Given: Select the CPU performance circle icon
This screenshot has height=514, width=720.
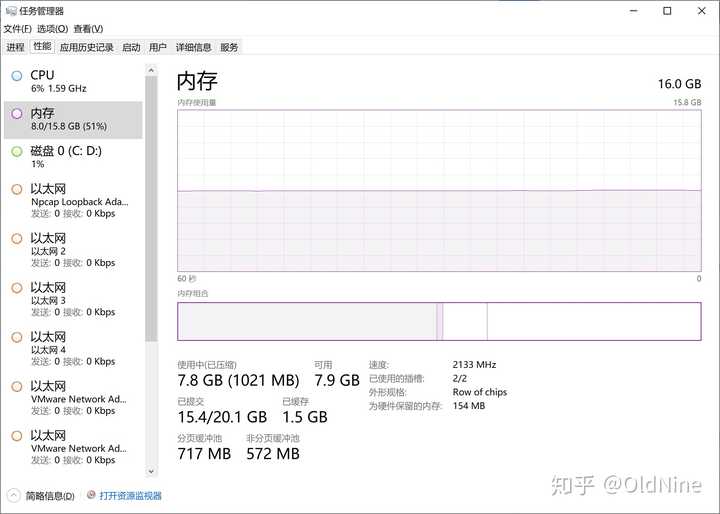Looking at the screenshot, I should point(17,76).
